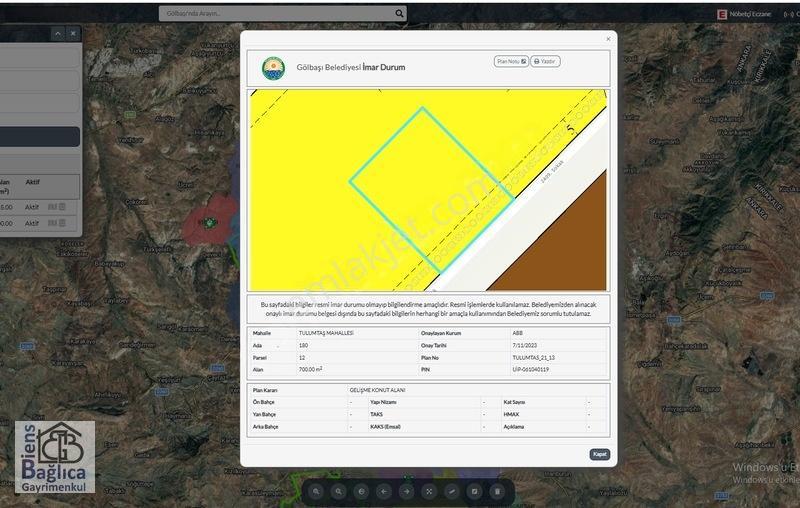The height and width of the screenshot is (508, 800).
Task: Click the fullscreen expand icon in bottom toolbar
Action: 429,492
